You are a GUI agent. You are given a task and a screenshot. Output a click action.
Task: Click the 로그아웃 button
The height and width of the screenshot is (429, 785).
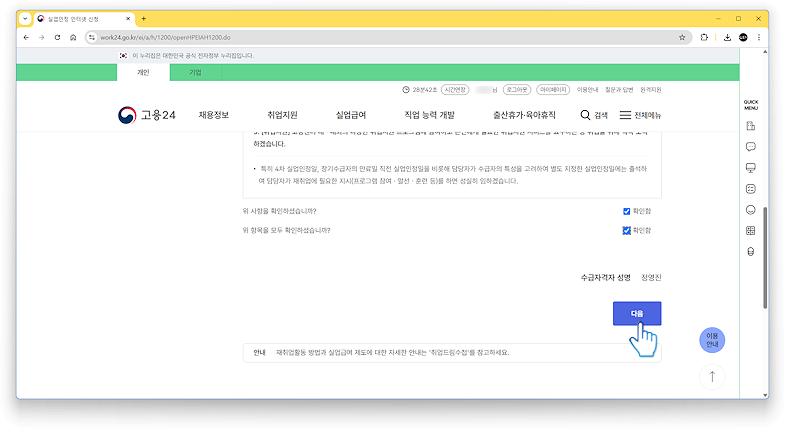(x=517, y=90)
